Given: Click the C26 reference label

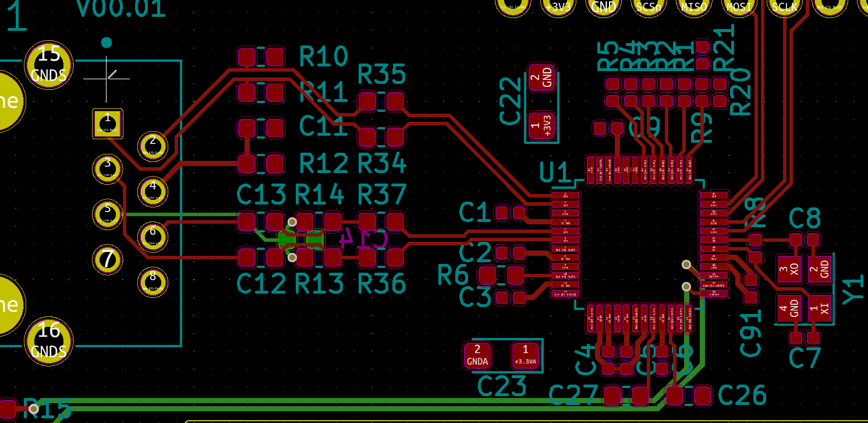Looking at the screenshot, I should tap(742, 396).
